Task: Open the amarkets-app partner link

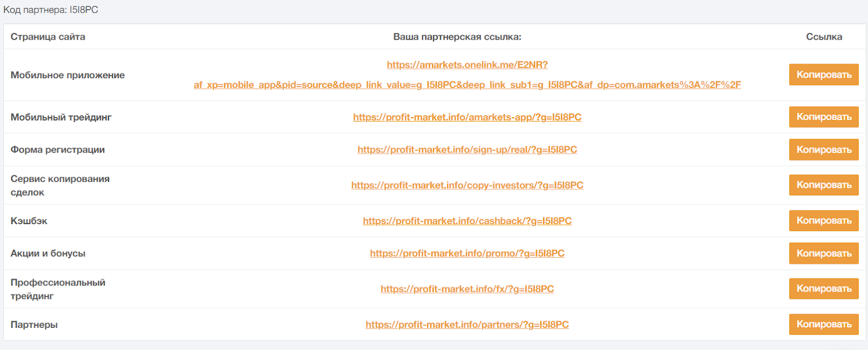Action: [x=467, y=117]
